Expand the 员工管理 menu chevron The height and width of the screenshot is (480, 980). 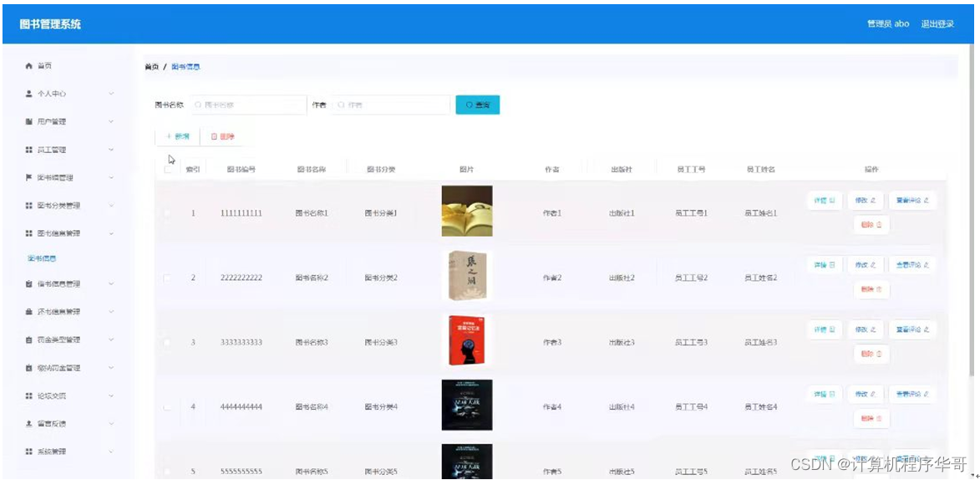(111, 150)
